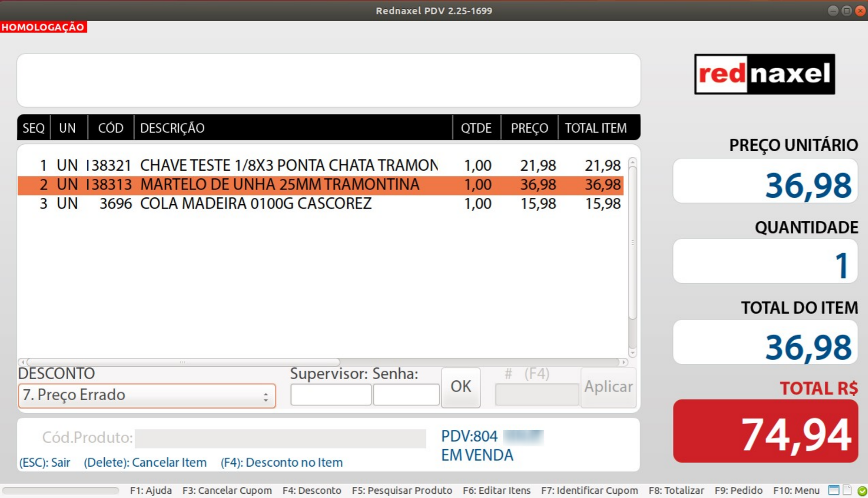Select F9: Pedido
Screen dimensions: 868x498
739,491
